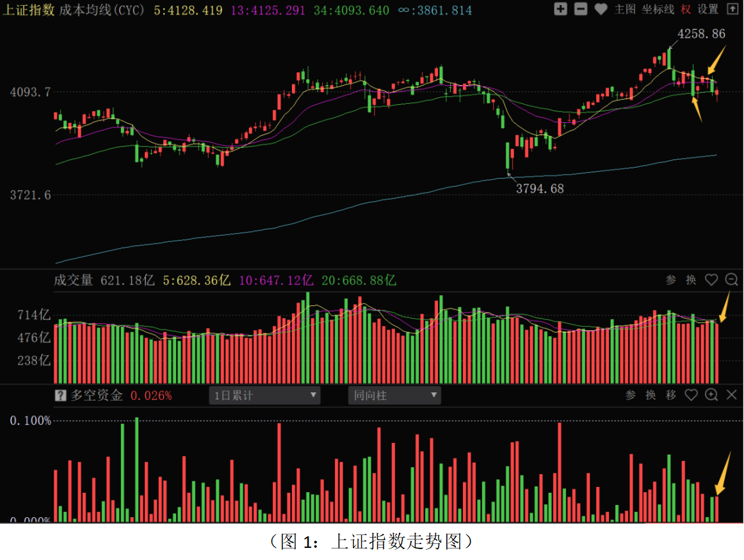Click the zoom-out magnifier in 成交量 panel
The width and height of the screenshot is (744, 560).
tap(731, 280)
